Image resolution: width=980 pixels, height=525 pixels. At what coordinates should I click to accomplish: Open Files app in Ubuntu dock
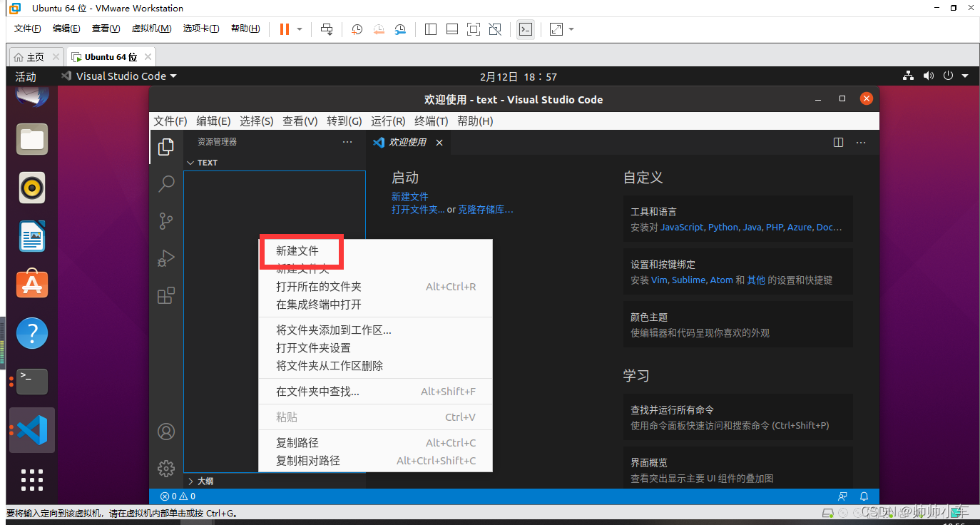(32, 139)
